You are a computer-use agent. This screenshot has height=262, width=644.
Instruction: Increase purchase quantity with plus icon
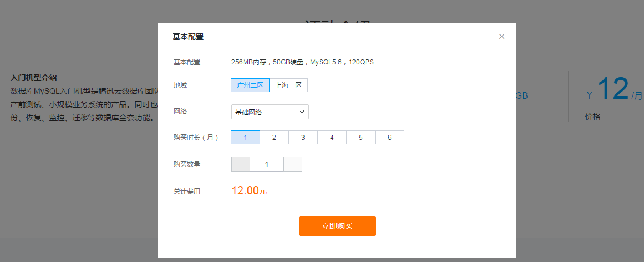(293, 164)
